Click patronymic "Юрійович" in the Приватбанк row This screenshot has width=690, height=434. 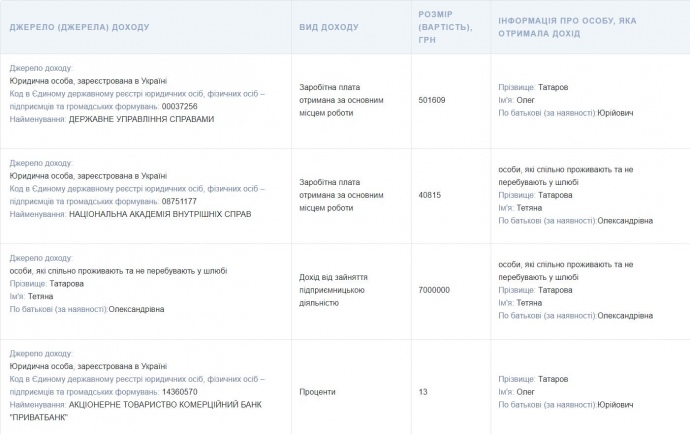click(x=615, y=405)
